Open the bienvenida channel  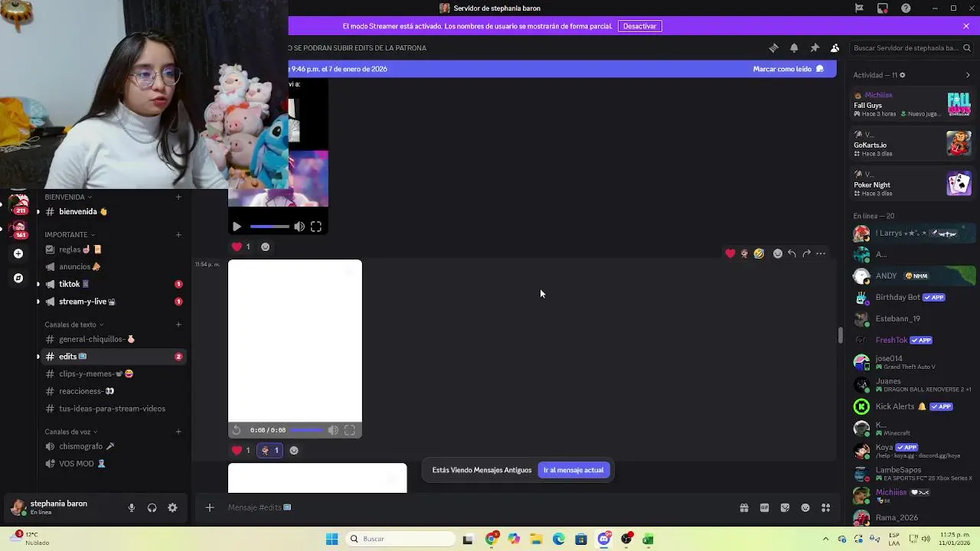[113, 211]
